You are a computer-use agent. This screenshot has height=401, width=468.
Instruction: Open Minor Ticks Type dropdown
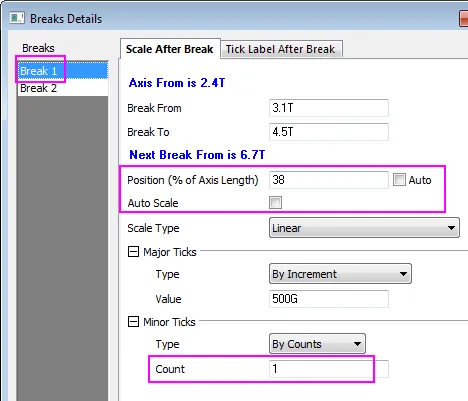[317, 344]
